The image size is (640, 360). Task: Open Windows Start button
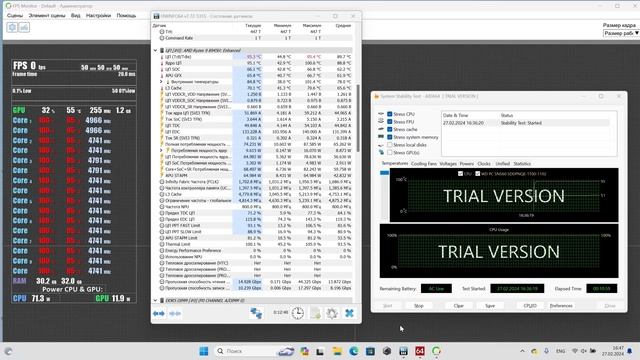click(x=204, y=351)
